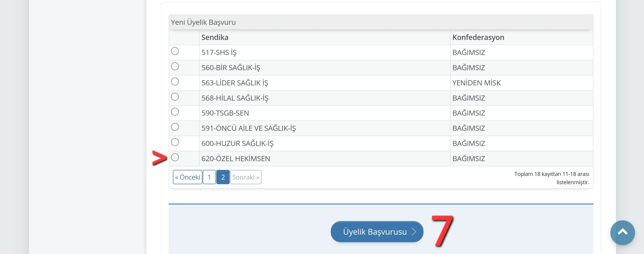This screenshot has height=254, width=644.
Task: Click the Toplam 18 kayıttan record count text
Action: point(551,178)
